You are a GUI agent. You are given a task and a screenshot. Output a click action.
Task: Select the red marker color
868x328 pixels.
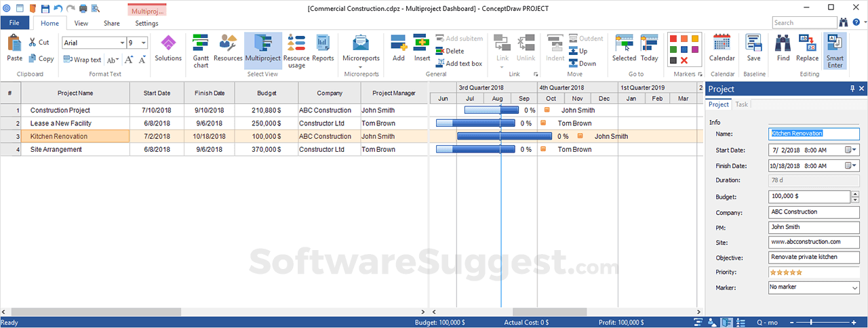(x=673, y=39)
